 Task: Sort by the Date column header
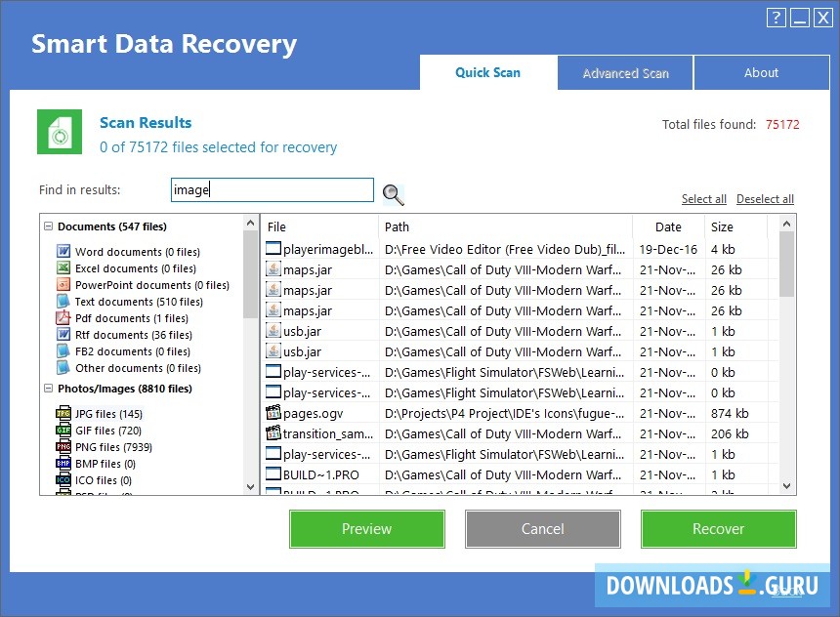pyautogui.click(x=668, y=226)
